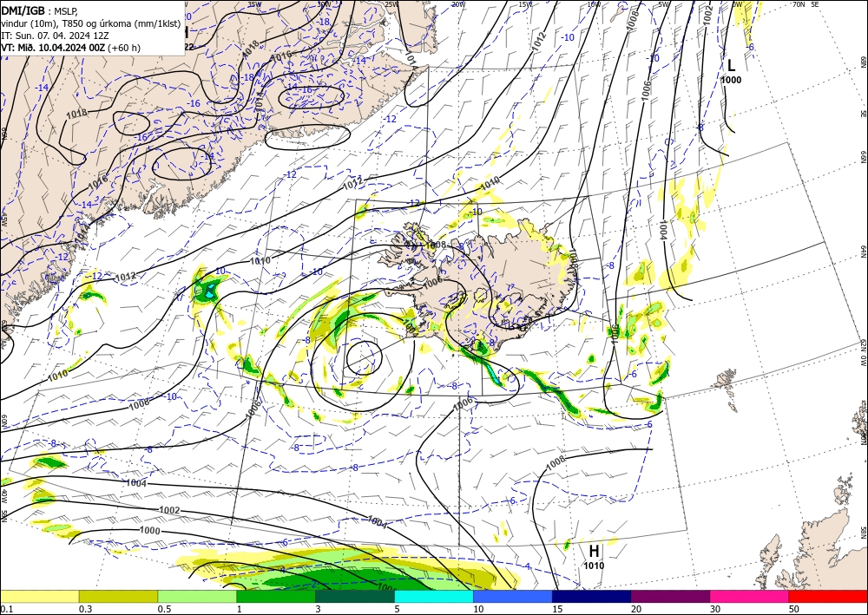This screenshot has height=615, width=868.
Task: Select the medium green 1–3 legend swatch
Action: [276, 596]
